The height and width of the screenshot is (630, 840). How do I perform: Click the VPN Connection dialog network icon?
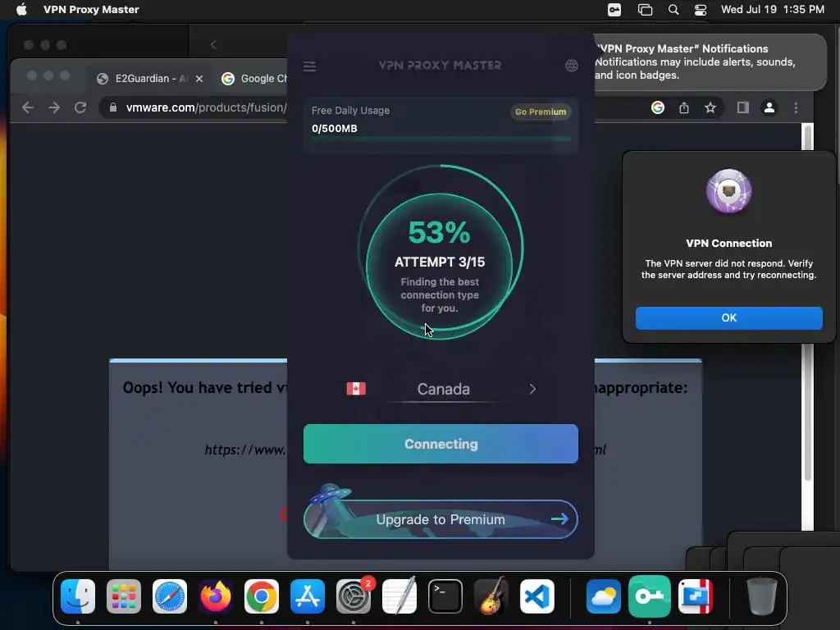tap(728, 191)
